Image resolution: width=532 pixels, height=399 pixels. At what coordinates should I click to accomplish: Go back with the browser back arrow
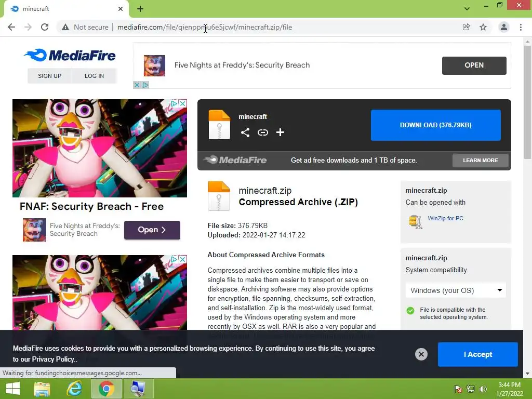11,27
